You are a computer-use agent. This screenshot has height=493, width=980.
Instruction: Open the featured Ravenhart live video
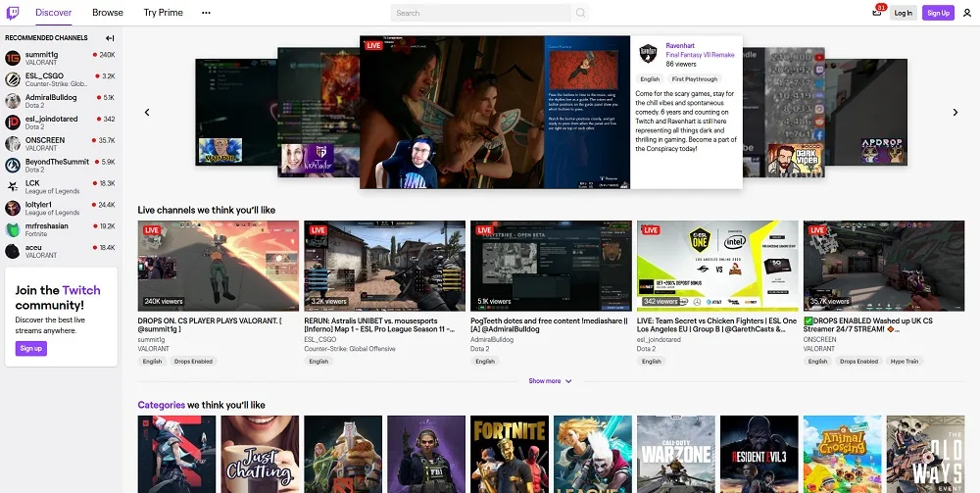click(x=494, y=112)
